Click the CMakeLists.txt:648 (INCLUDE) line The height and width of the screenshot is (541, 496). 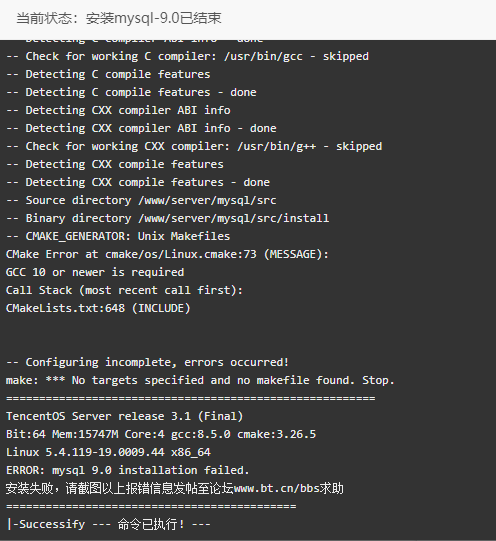point(98,308)
